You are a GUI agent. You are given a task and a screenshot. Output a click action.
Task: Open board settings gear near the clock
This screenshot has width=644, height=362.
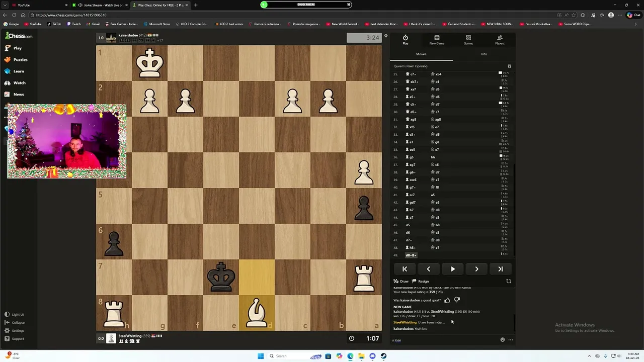[386, 36]
